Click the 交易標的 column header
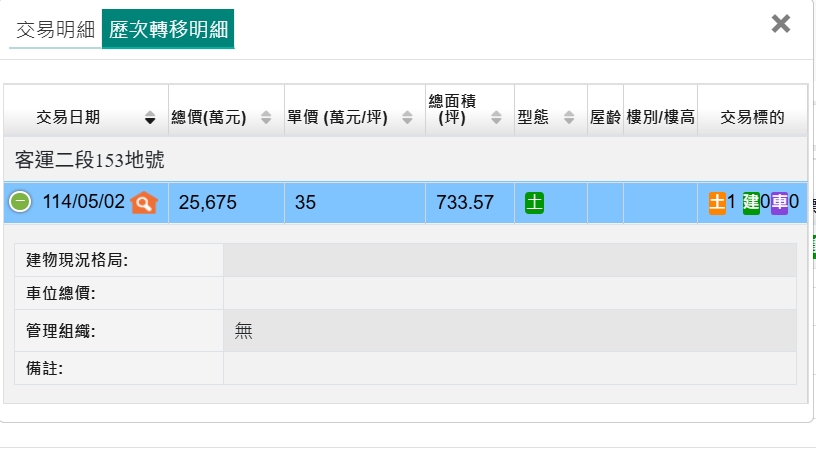 [752, 117]
